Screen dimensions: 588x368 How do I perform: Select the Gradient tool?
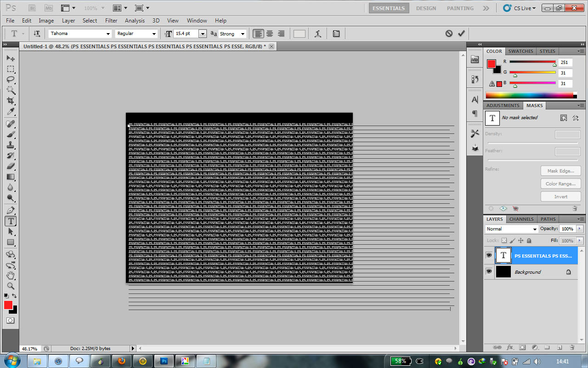coord(11,177)
